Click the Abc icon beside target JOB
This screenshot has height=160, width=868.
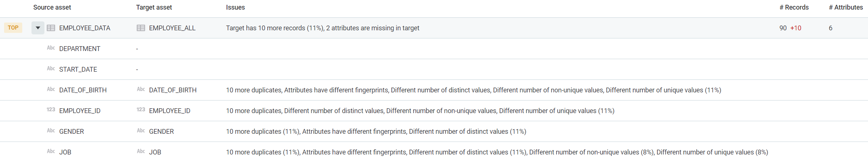tap(141, 151)
